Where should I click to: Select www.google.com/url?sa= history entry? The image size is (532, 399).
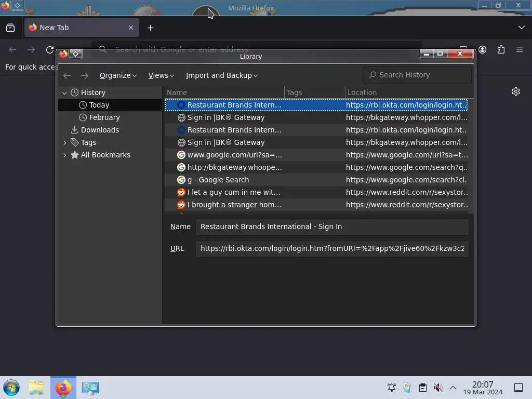tap(316, 155)
